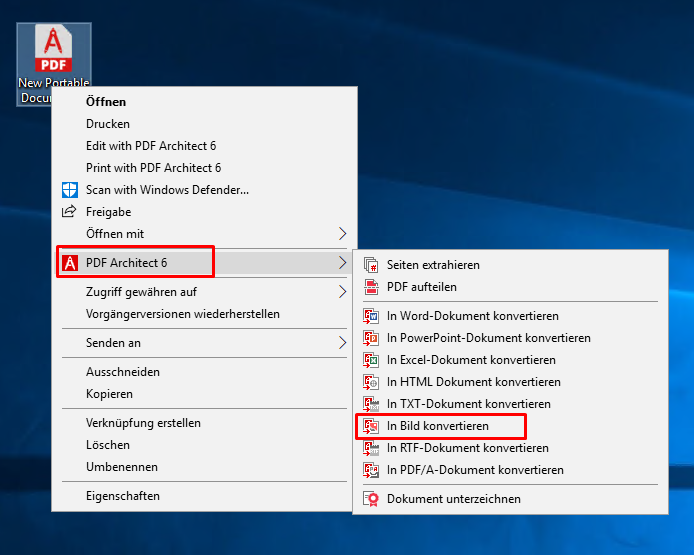Click the PowerPoint conversion icon
This screenshot has width=694, height=555.
tap(371, 338)
